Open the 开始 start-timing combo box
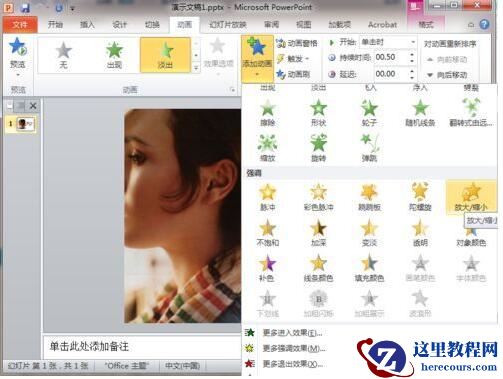Viewport: 503px width, 379px height. coord(388,42)
